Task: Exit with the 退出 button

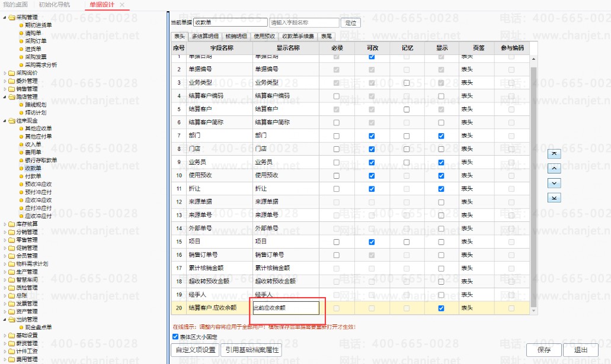Action: point(581,350)
